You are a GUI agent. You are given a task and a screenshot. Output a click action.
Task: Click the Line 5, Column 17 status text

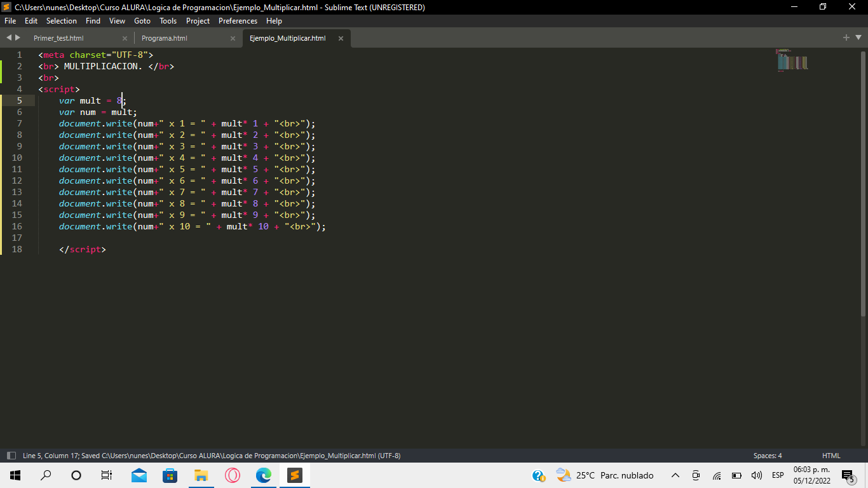click(x=51, y=456)
